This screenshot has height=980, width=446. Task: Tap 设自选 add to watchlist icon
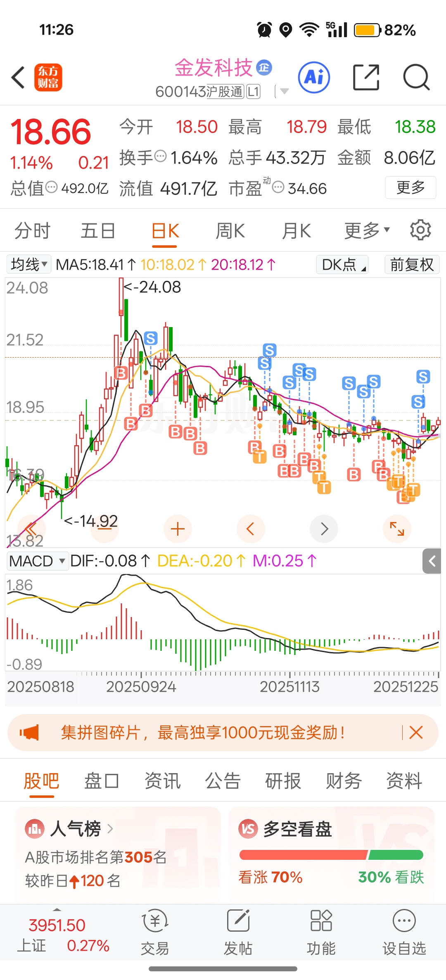click(404, 921)
